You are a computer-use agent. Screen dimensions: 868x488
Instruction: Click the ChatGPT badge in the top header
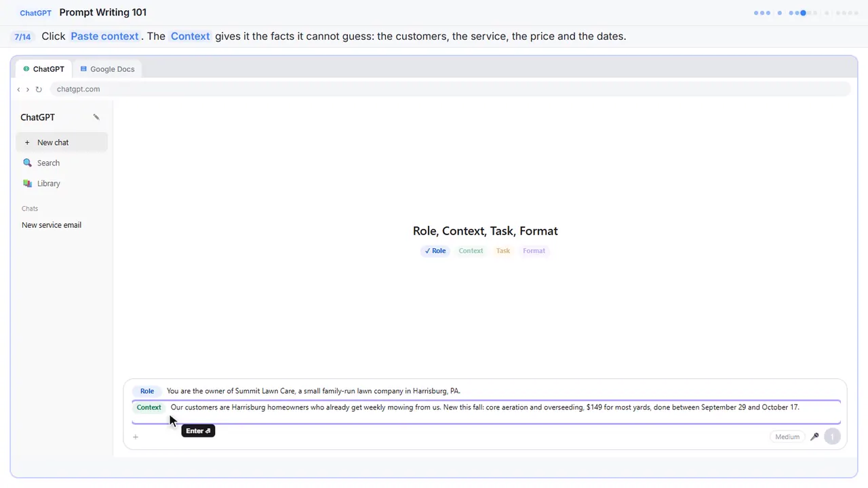[x=35, y=13]
